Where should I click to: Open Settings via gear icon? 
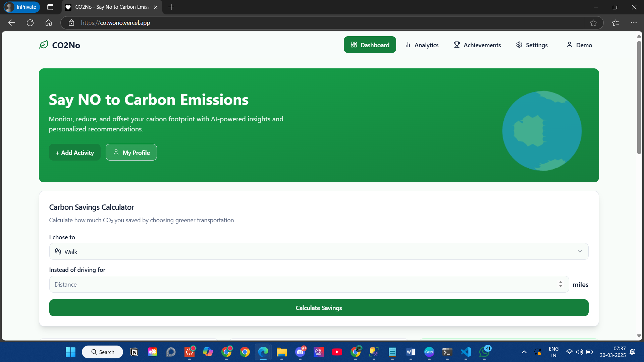pyautogui.click(x=519, y=45)
